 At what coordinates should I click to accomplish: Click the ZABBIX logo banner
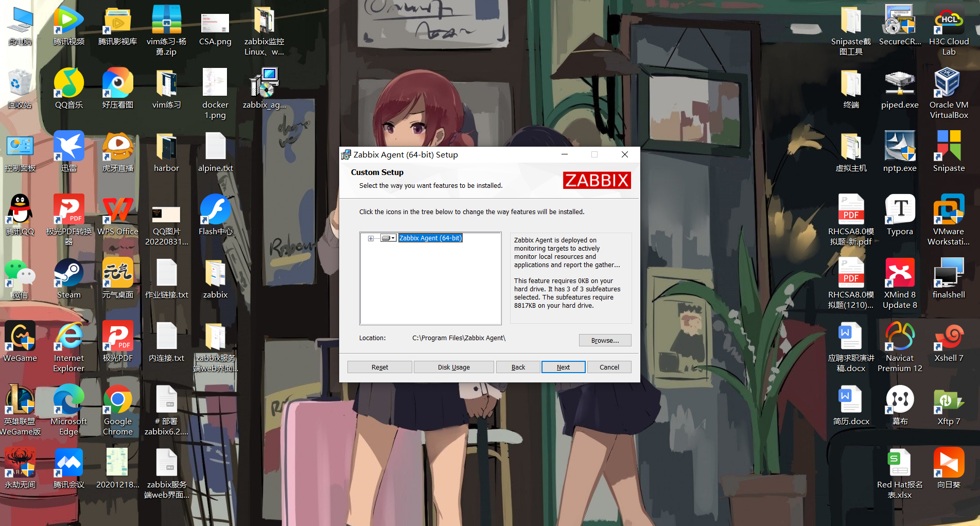pyautogui.click(x=597, y=180)
